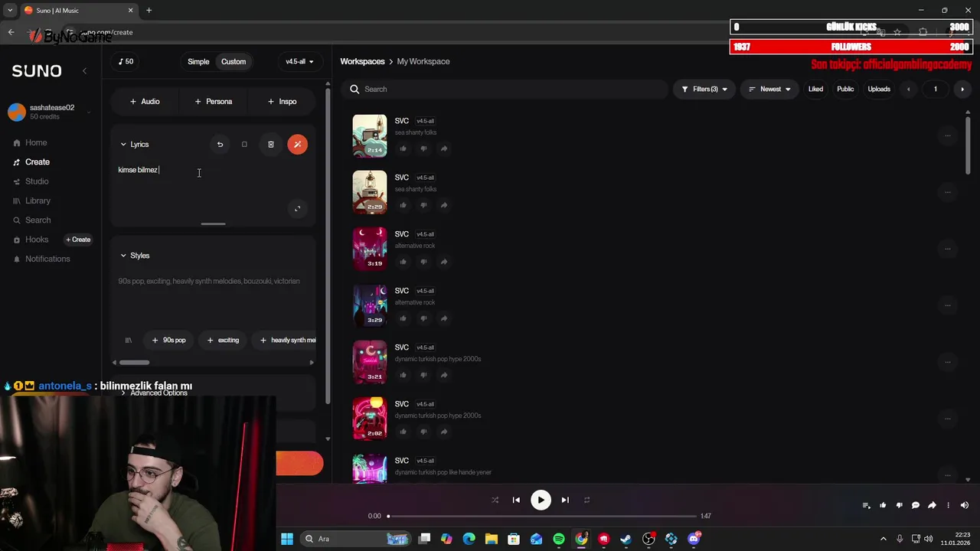This screenshot has width=980, height=551.
Task: Open the Windows Start menu
Action: [x=287, y=539]
